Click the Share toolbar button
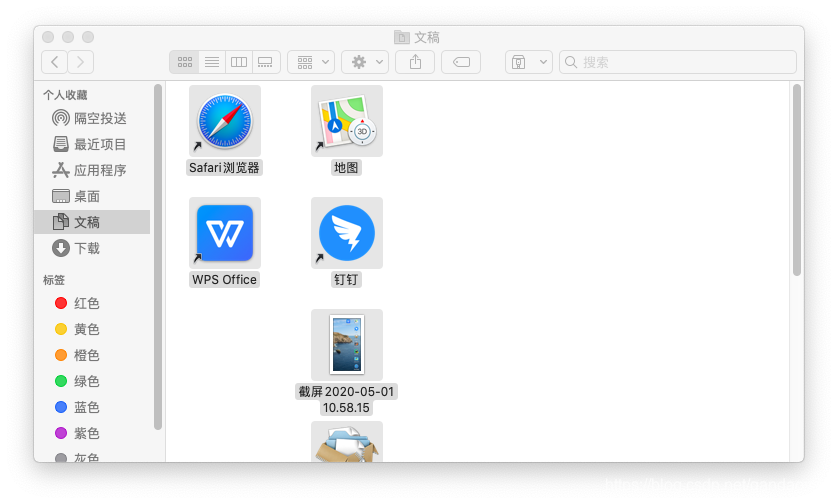 415,62
